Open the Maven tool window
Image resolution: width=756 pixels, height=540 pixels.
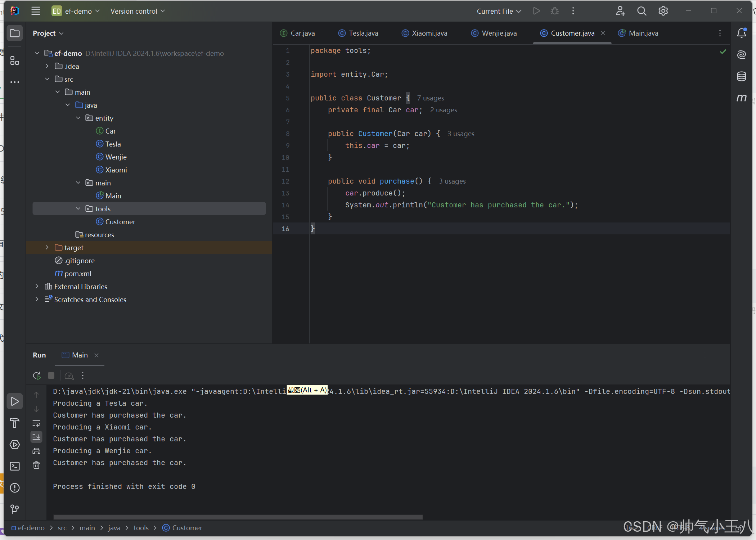pyautogui.click(x=741, y=98)
